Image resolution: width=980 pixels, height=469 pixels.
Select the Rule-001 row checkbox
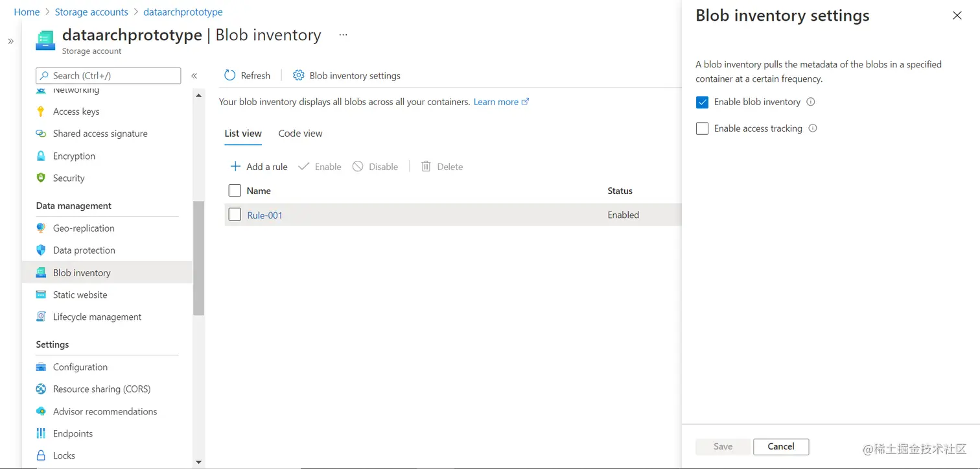click(x=235, y=214)
